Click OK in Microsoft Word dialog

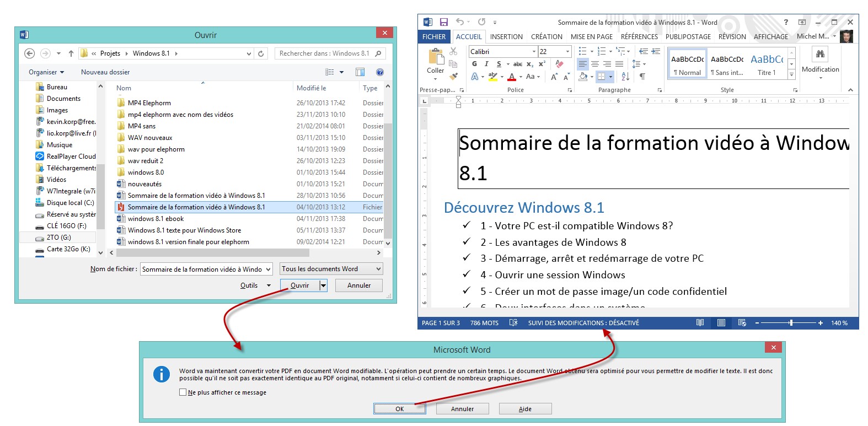(400, 409)
